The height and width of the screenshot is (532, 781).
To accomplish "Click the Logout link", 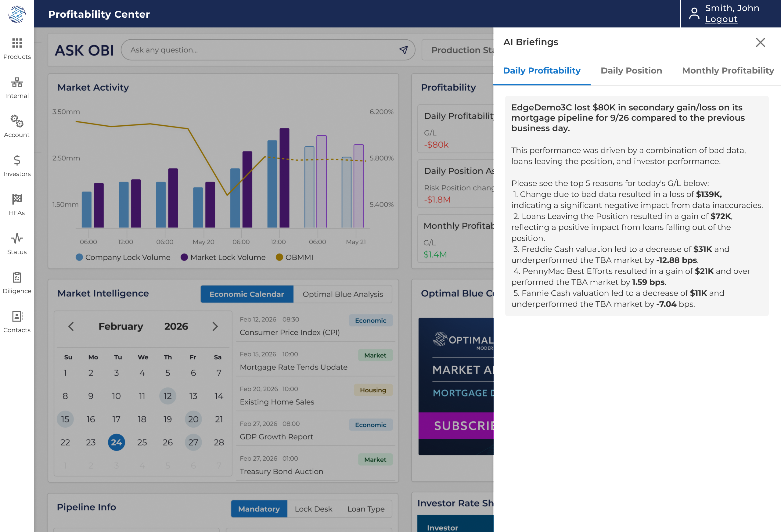I will click(721, 19).
